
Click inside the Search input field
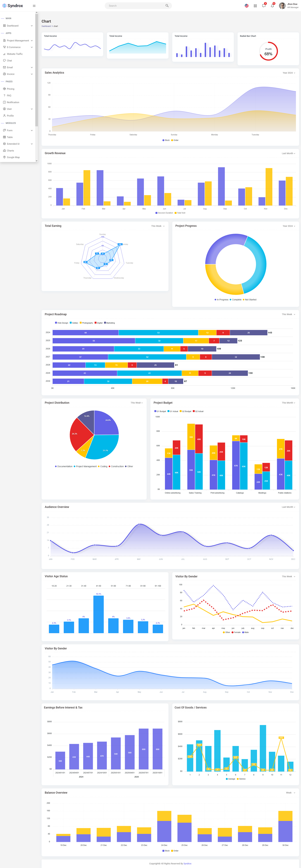135,6
